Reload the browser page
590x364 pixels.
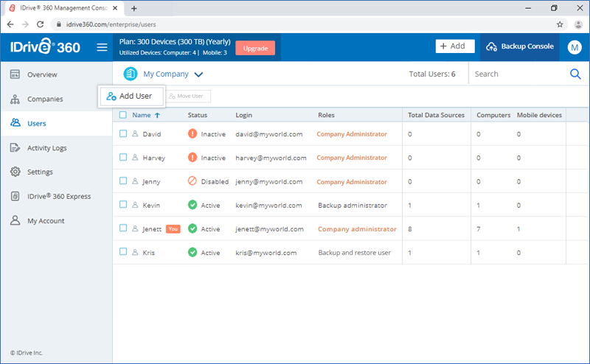[x=41, y=24]
